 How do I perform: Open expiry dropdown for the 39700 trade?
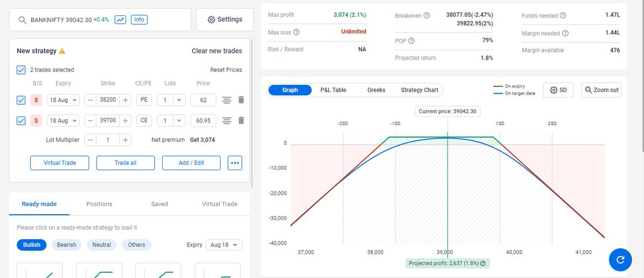click(x=63, y=121)
